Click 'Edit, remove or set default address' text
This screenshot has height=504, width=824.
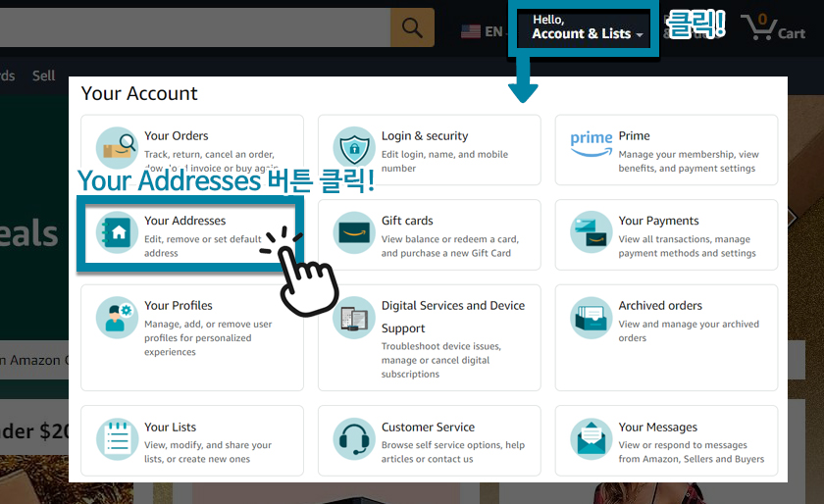[203, 246]
